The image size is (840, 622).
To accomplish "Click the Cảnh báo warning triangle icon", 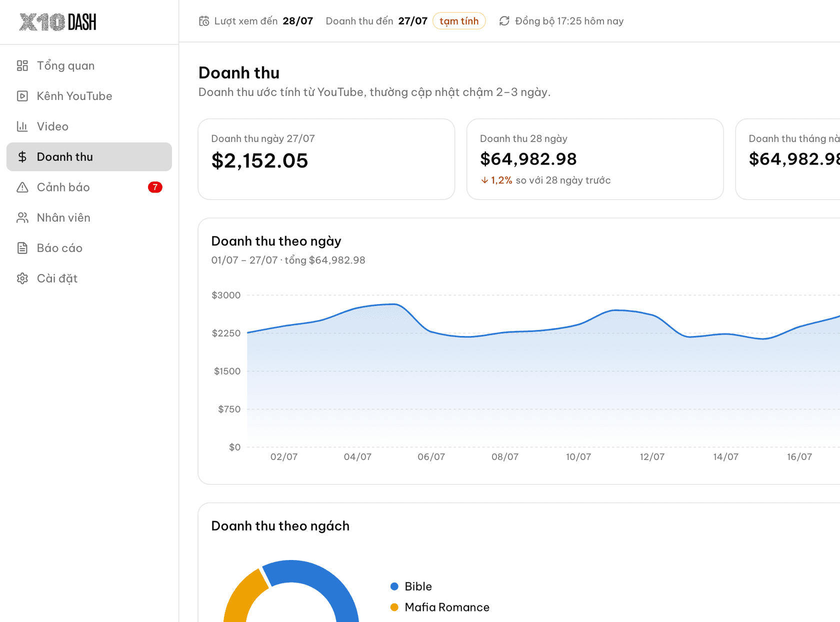I will tap(22, 187).
